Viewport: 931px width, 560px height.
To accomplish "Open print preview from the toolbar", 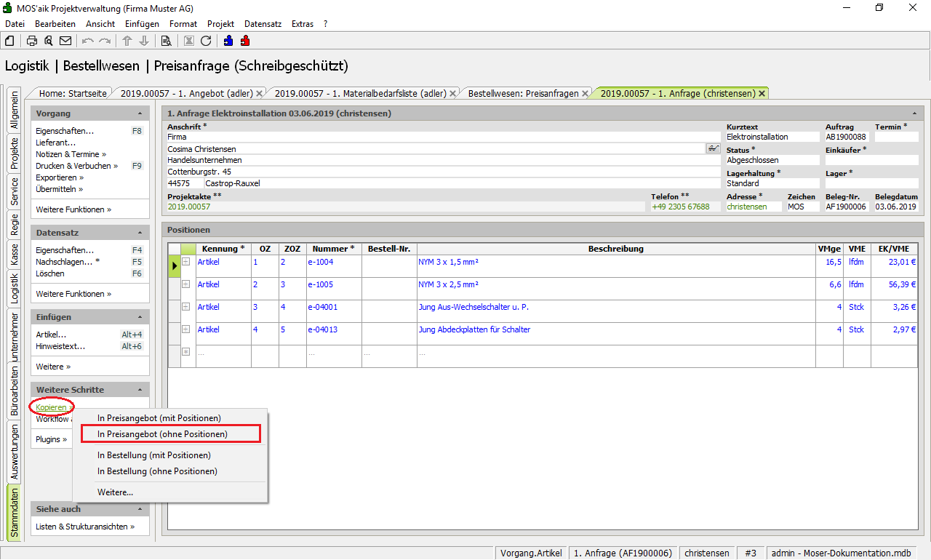I will pos(49,41).
